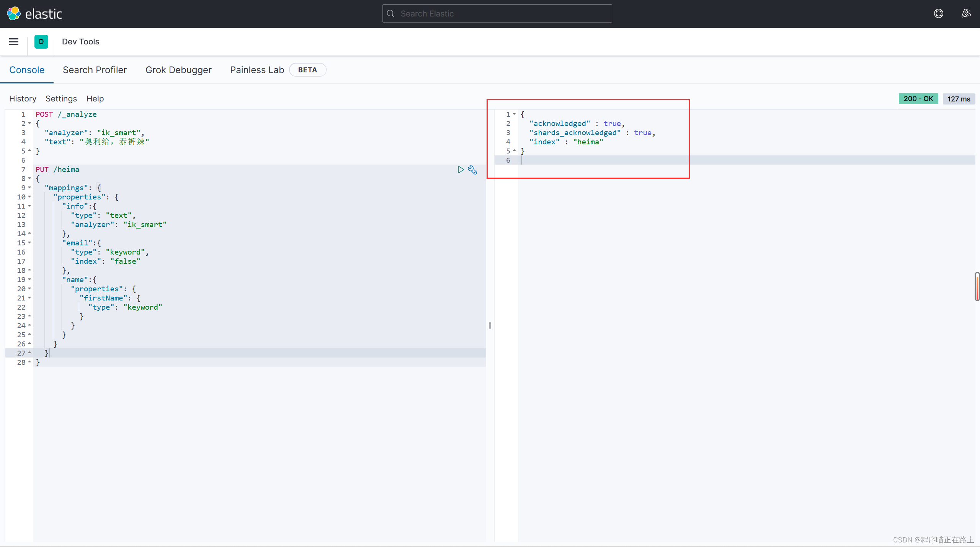Run the PUT /heima request
980x547 pixels.
[461, 170]
